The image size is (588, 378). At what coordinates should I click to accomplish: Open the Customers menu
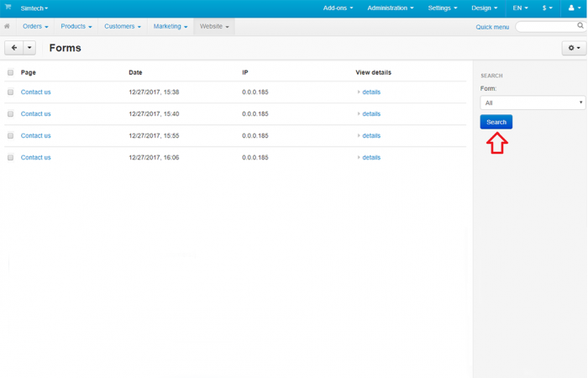[x=123, y=26]
